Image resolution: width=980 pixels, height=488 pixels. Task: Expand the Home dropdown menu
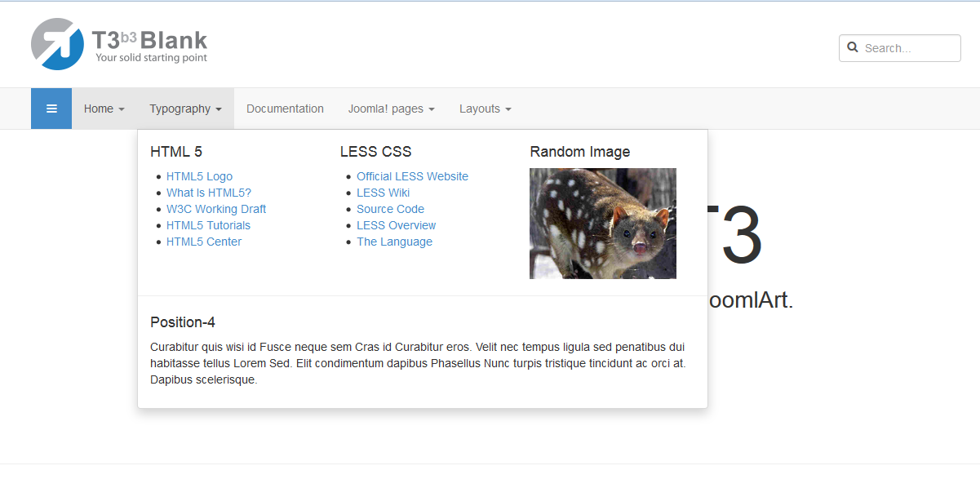click(x=104, y=109)
